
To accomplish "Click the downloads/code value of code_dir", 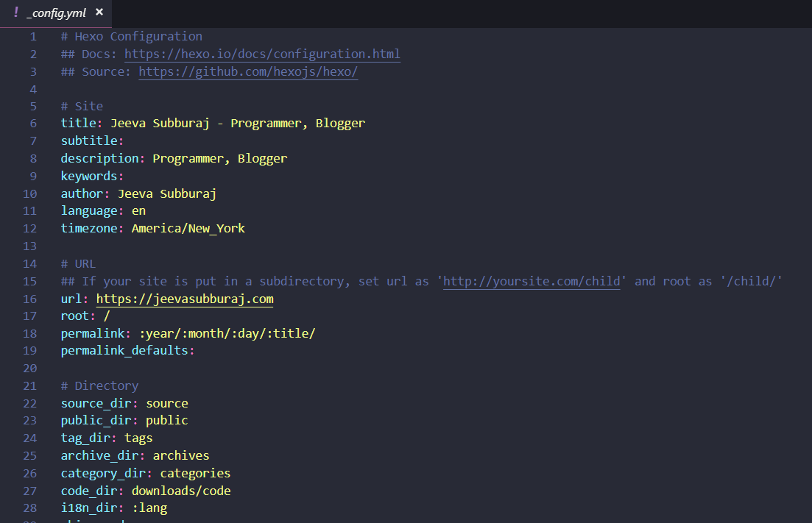I will tap(181, 491).
